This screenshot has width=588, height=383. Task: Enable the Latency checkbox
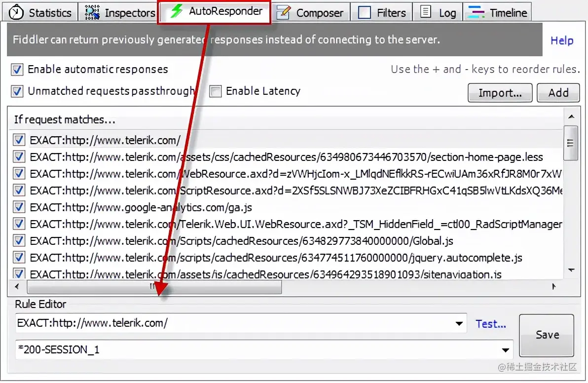tap(215, 91)
